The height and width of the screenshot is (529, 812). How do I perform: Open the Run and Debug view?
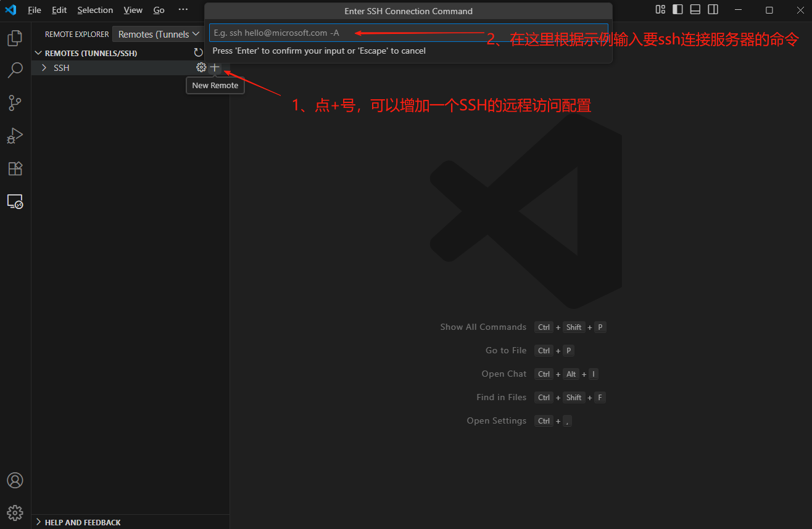coord(15,136)
